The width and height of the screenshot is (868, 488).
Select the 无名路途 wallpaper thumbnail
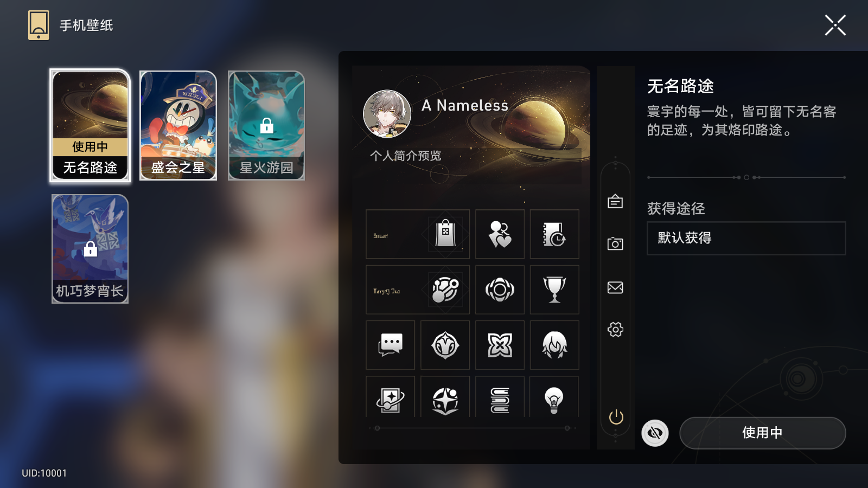pyautogui.click(x=90, y=125)
